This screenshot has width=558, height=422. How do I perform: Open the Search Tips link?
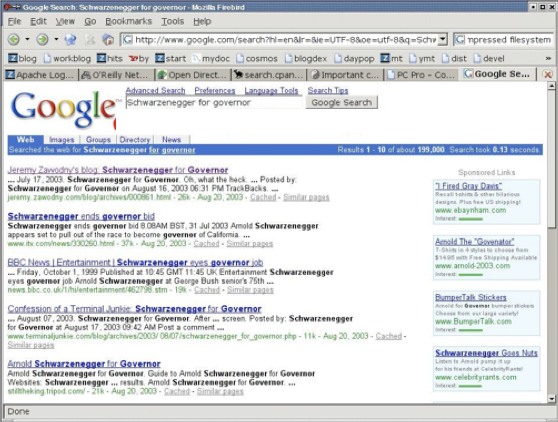click(x=328, y=90)
